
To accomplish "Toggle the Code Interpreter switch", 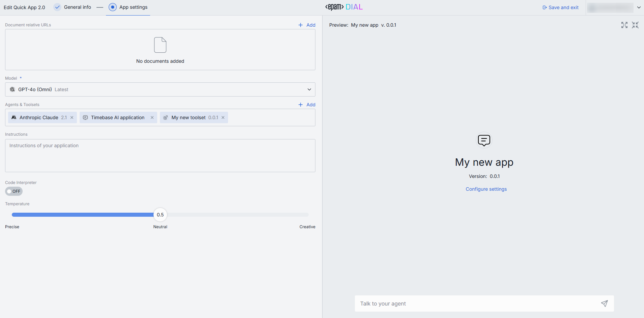I will point(14,191).
